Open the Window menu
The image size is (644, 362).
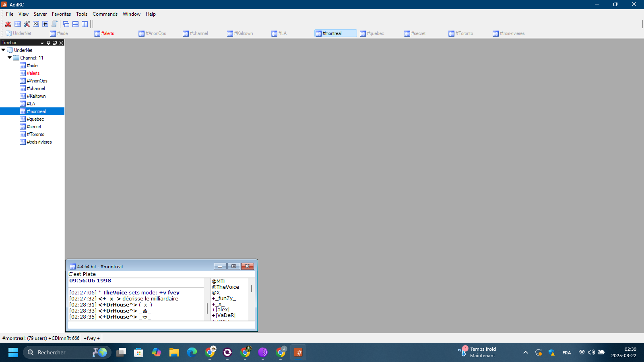pyautogui.click(x=132, y=14)
